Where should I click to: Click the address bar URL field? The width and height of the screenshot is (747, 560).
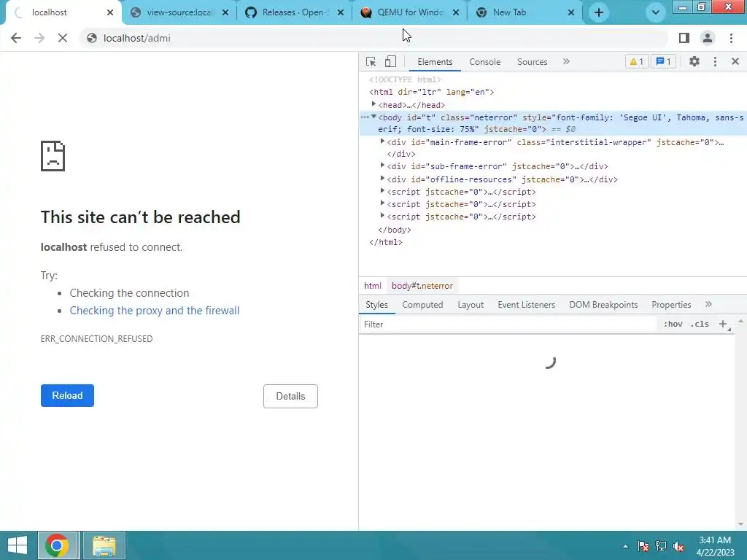374,38
